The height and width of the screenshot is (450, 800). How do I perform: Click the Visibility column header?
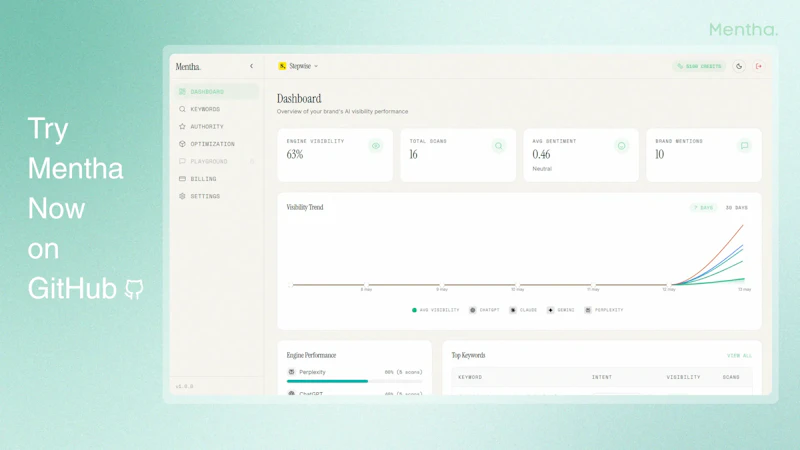683,377
